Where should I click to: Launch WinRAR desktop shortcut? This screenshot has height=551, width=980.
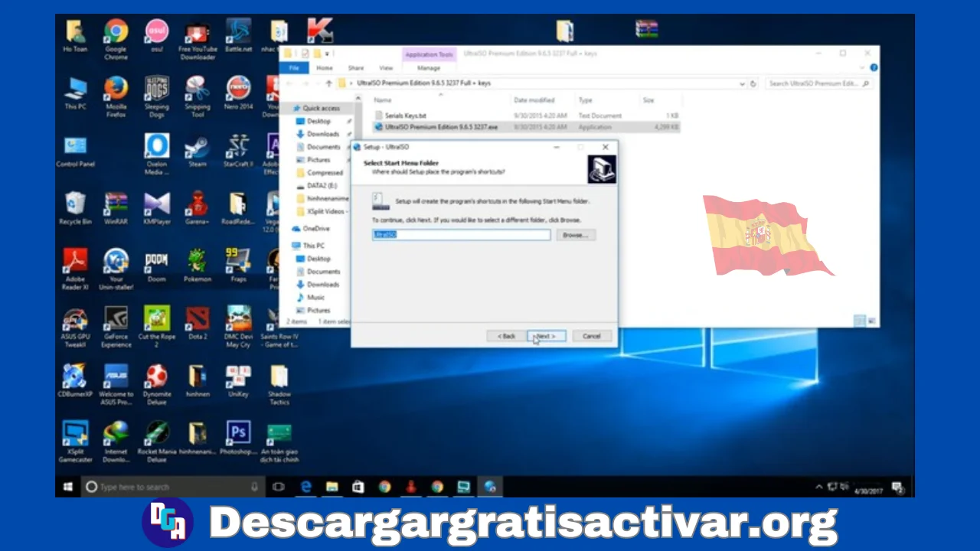point(116,208)
